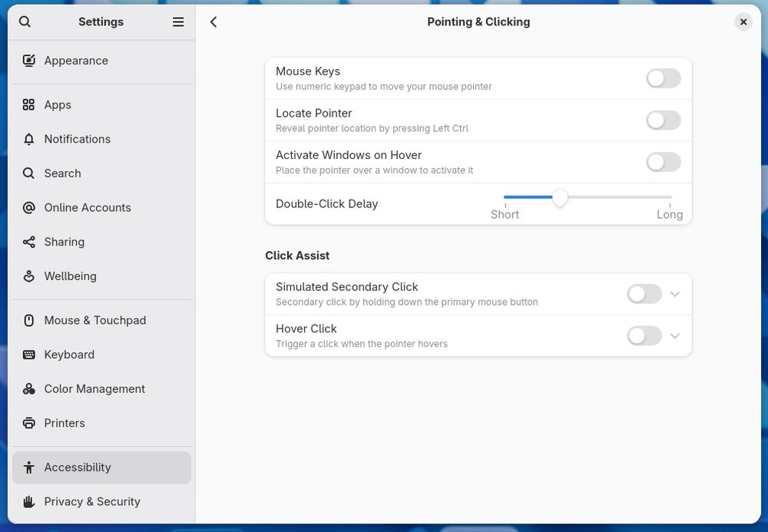
Task: Expand Simulated Secondary Click options chevron
Action: click(675, 294)
